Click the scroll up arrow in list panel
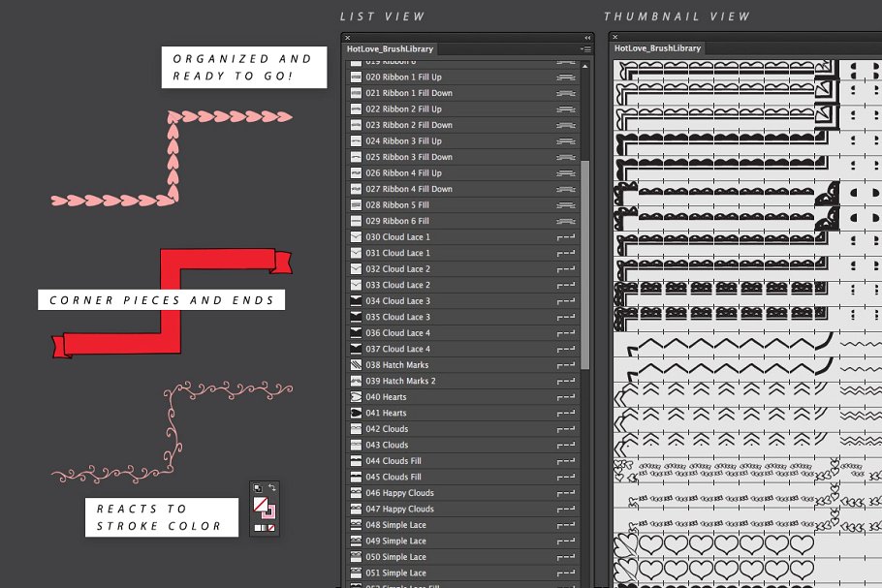The width and height of the screenshot is (882, 588). point(584,67)
